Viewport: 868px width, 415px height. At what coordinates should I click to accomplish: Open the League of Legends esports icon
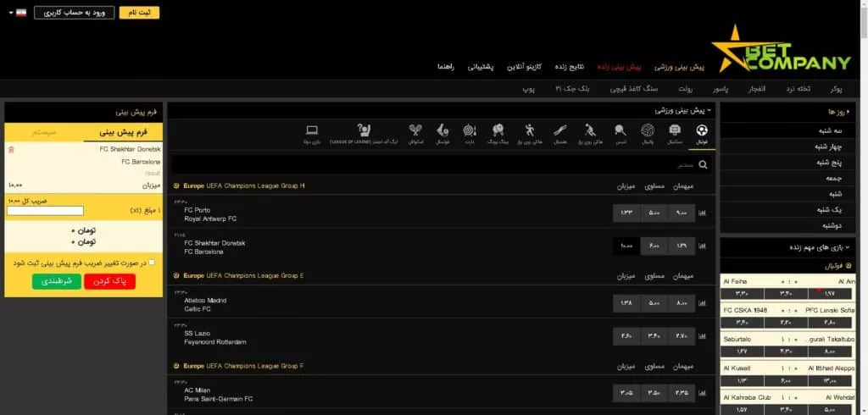tap(364, 134)
